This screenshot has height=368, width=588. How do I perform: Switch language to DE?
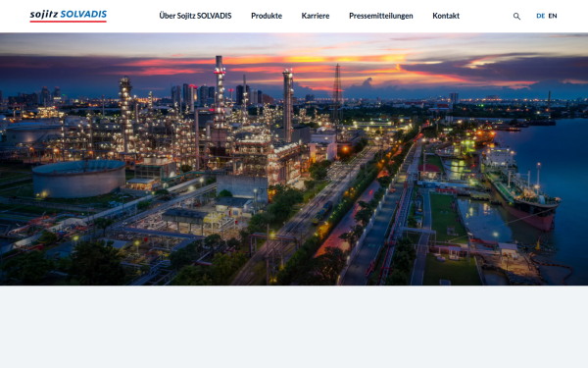540,16
